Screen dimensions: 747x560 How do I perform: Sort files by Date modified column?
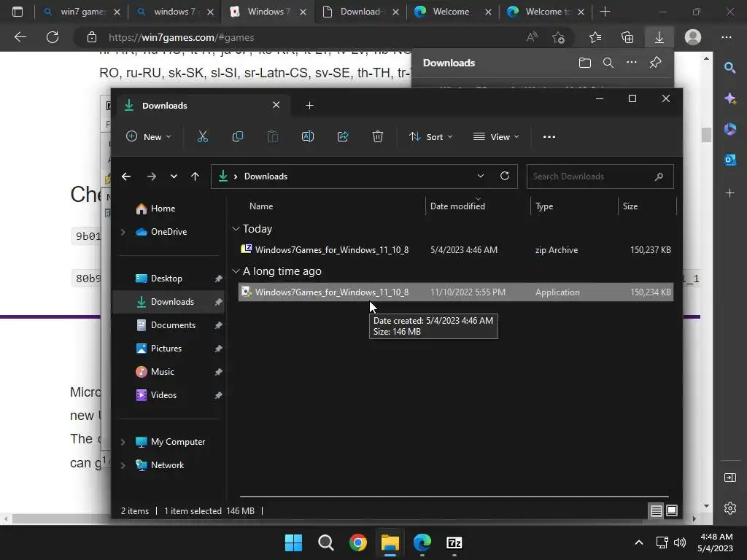[x=457, y=206]
